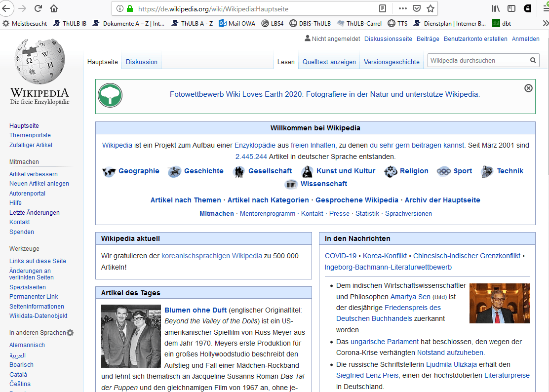Image resolution: width=549 pixels, height=392 pixels.
Task: Select the Hauptseite tab
Action: point(103,62)
